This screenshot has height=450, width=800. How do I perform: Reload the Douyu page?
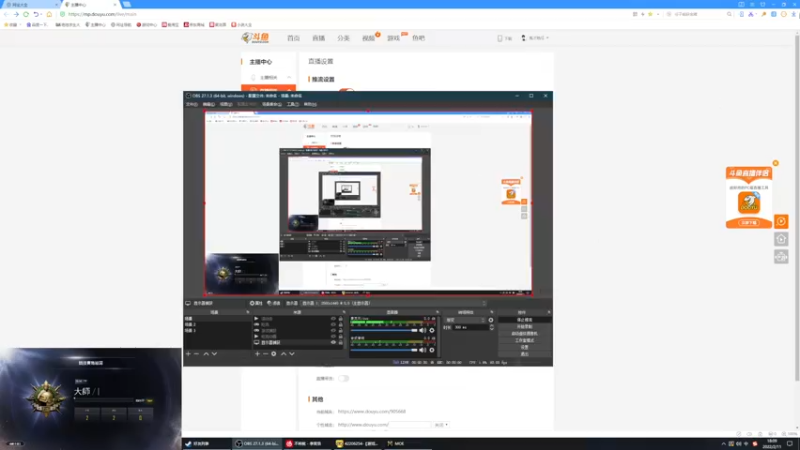pos(26,14)
